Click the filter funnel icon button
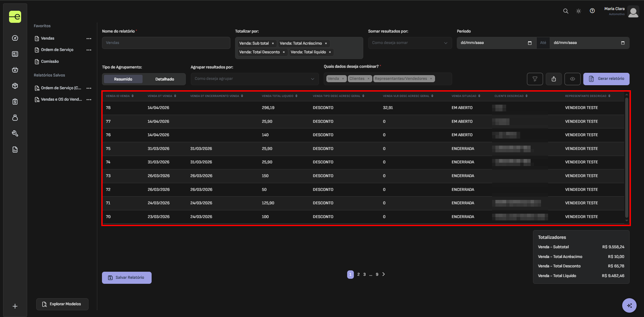The height and width of the screenshot is (317, 644). coord(535,79)
